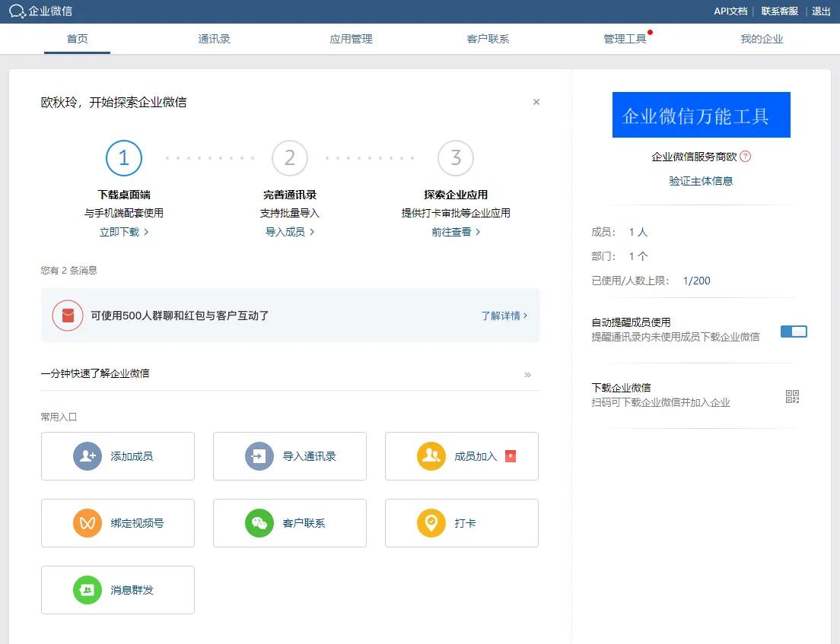Viewport: 840px width, 644px height.
Task: Click 了解详情 on the message banner
Action: 503,316
